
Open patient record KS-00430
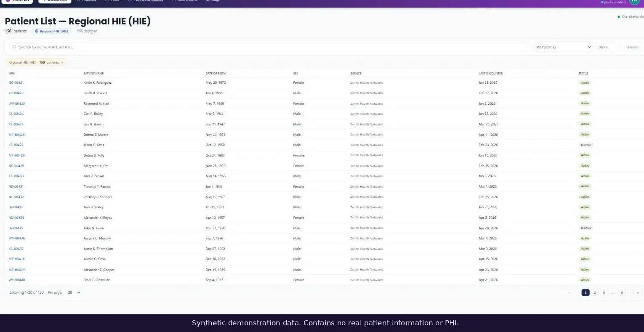click(x=16, y=176)
